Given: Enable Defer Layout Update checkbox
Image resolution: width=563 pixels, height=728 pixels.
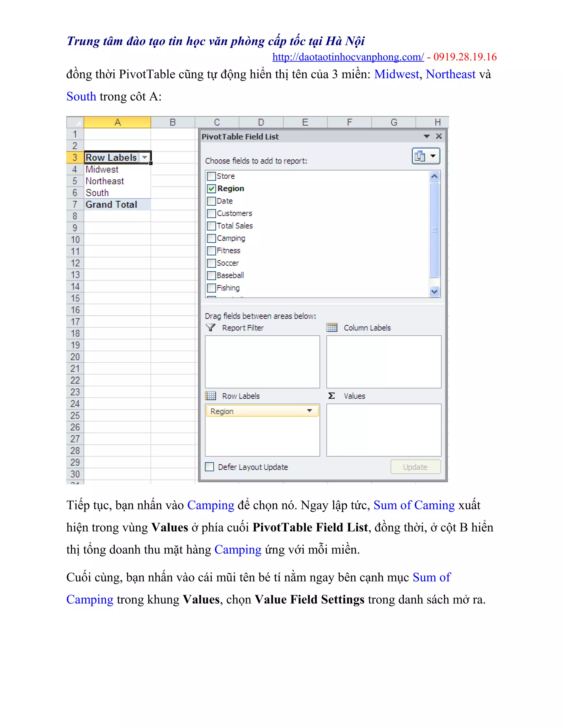Looking at the screenshot, I should tap(209, 467).
